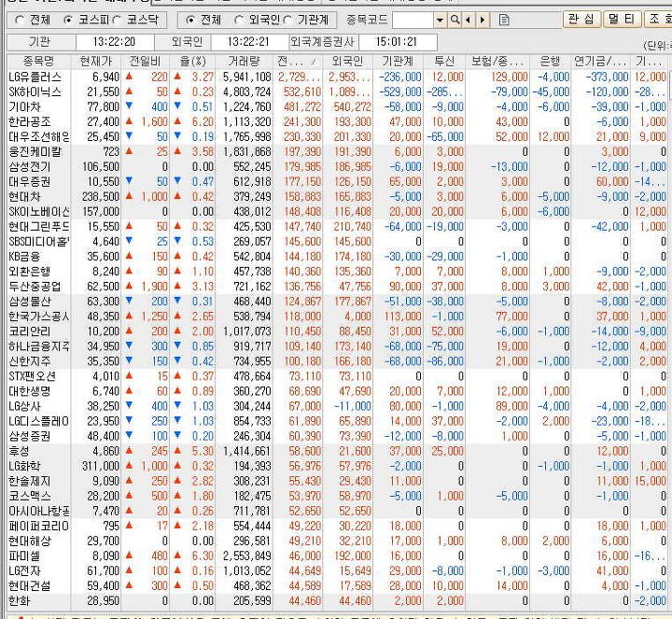Select the 현대그린푸드 row name
Screen dimensions: 672x619
coord(39,227)
